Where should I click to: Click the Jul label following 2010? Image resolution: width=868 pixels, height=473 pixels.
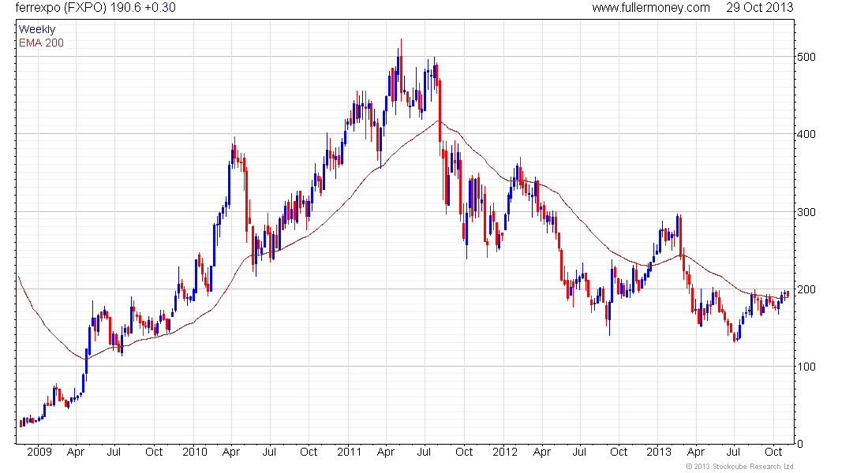[x=269, y=452]
